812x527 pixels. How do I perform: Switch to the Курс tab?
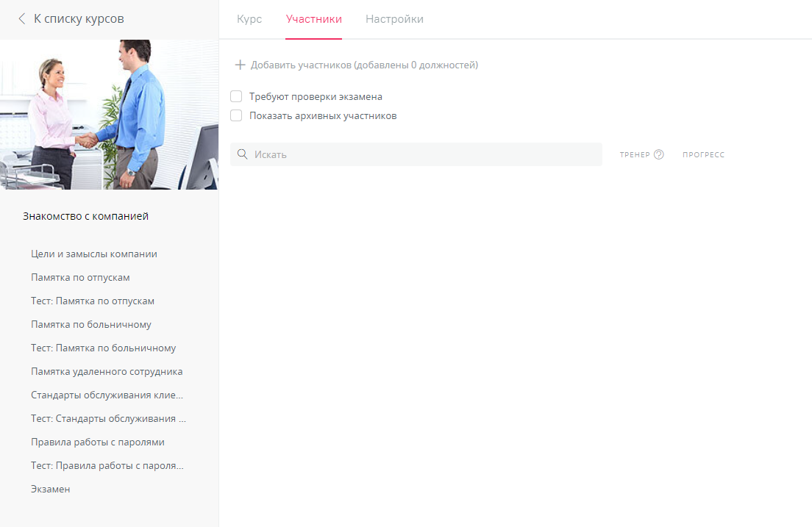(x=249, y=19)
